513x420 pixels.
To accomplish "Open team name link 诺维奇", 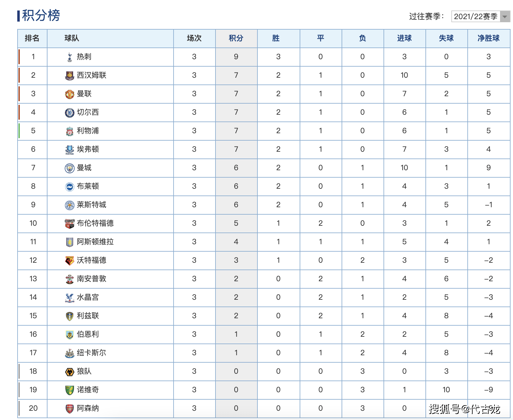I will tap(88, 390).
